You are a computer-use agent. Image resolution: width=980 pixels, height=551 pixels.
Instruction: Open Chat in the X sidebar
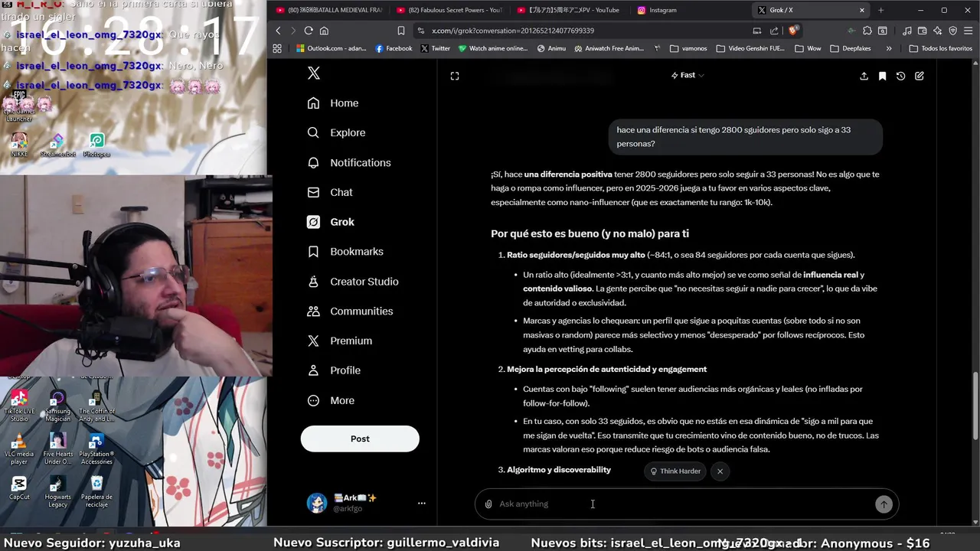pyautogui.click(x=329, y=192)
